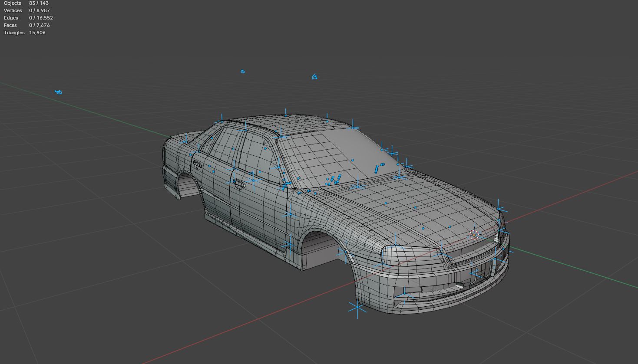The image size is (638, 364).
Task: Click the "Vertices" statistics label
Action: tap(13, 10)
